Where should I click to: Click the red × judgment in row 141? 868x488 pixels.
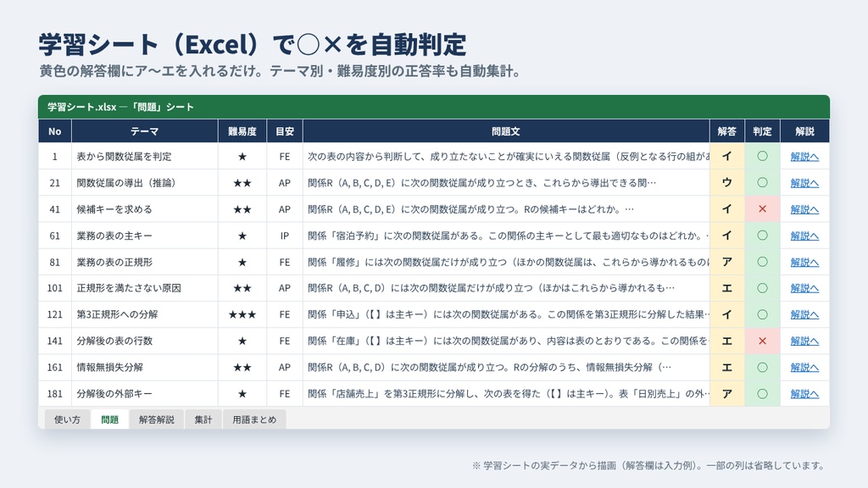(762, 341)
